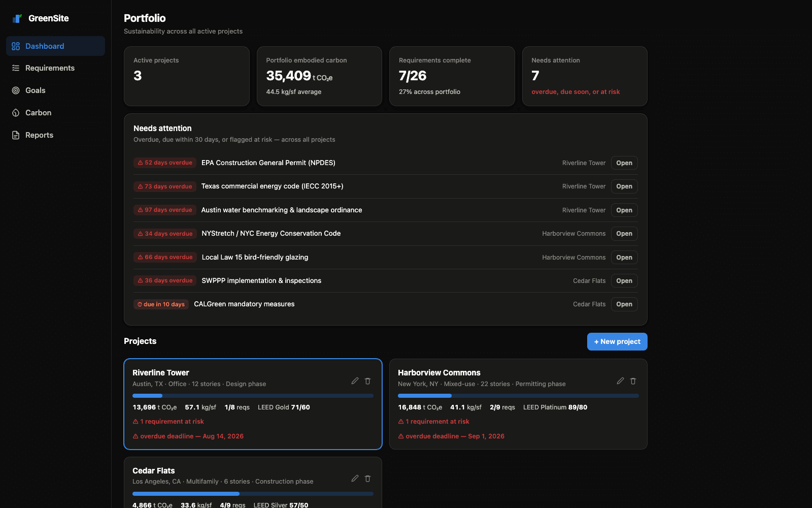Open the Local Law 15 bird-friendly glazing item
Image resolution: width=812 pixels, height=508 pixels.
coord(624,258)
